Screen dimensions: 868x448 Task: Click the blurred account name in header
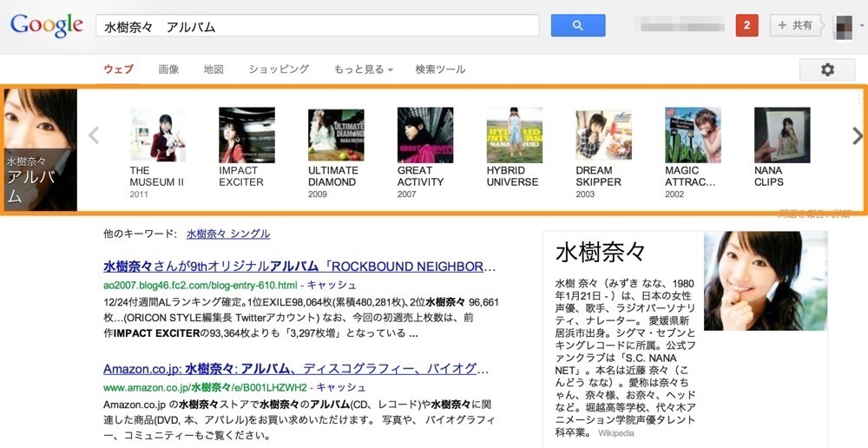(682, 25)
